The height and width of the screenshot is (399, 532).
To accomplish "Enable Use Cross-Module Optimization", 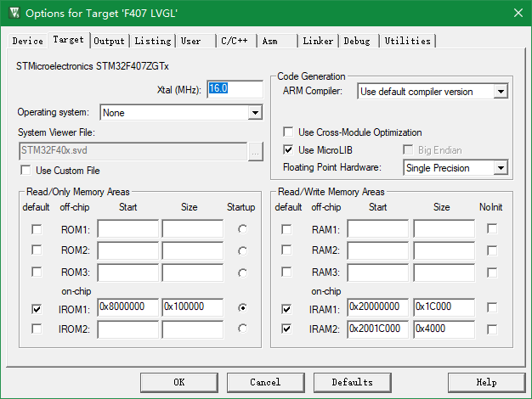I will [288, 132].
